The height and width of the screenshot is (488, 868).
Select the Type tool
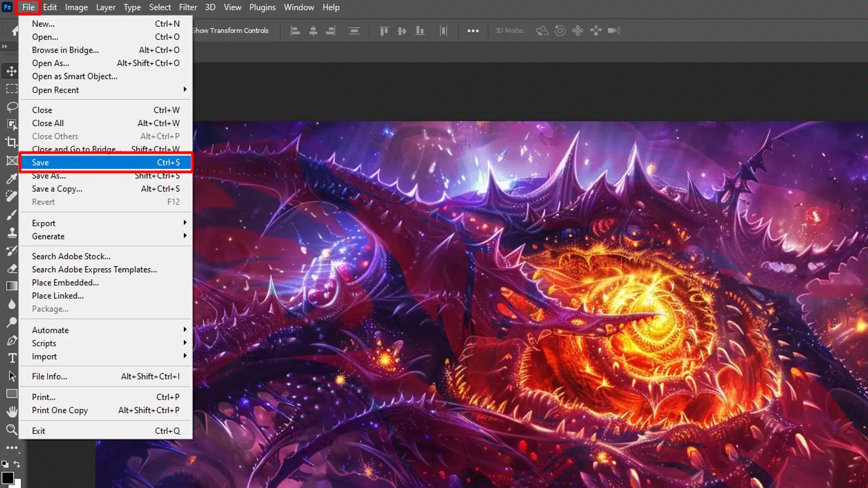[12, 358]
